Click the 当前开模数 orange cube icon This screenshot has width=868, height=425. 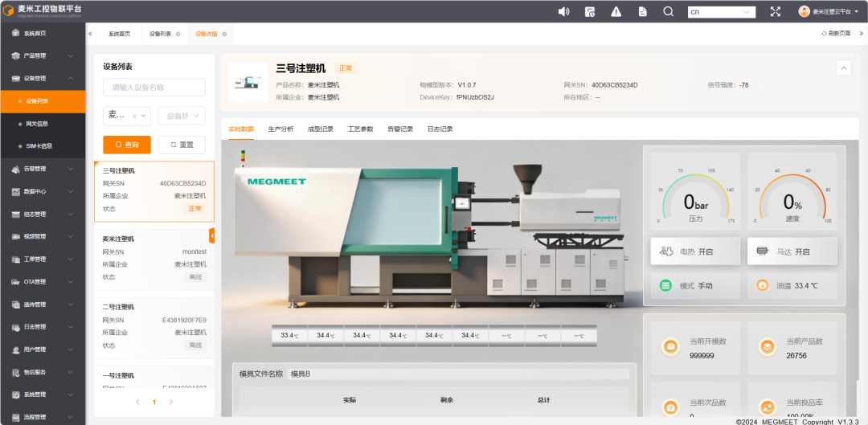[670, 347]
